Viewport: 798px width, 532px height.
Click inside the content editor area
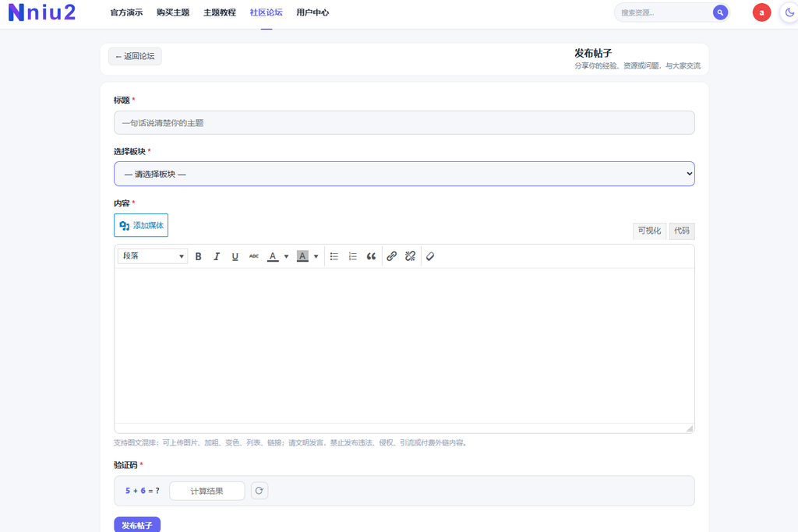[x=404, y=346]
